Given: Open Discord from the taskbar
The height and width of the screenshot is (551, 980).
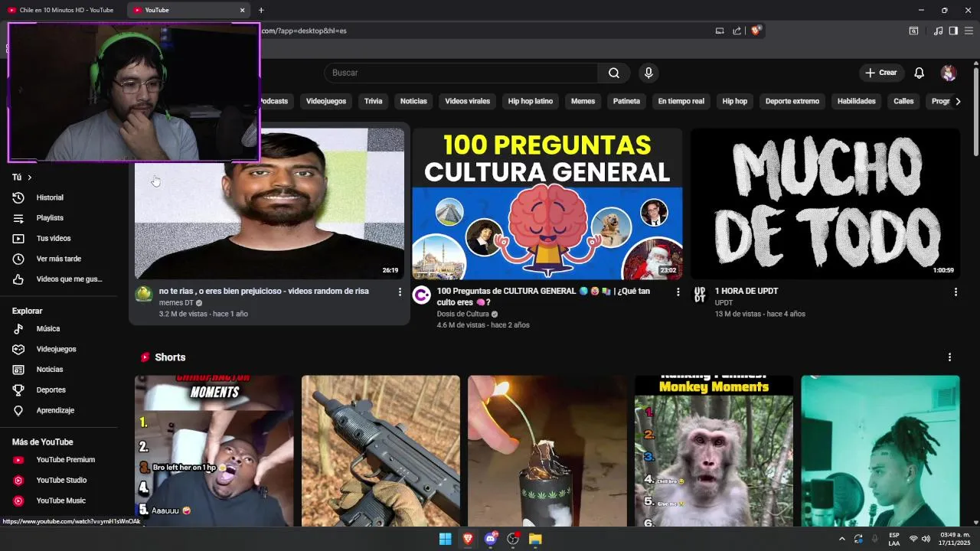Looking at the screenshot, I should [x=490, y=539].
